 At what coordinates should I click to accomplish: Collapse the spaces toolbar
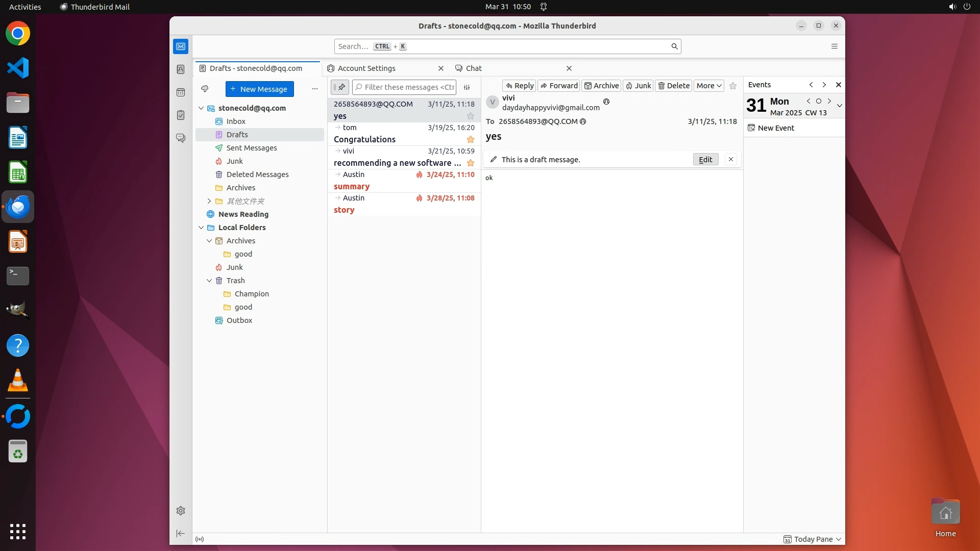181,533
